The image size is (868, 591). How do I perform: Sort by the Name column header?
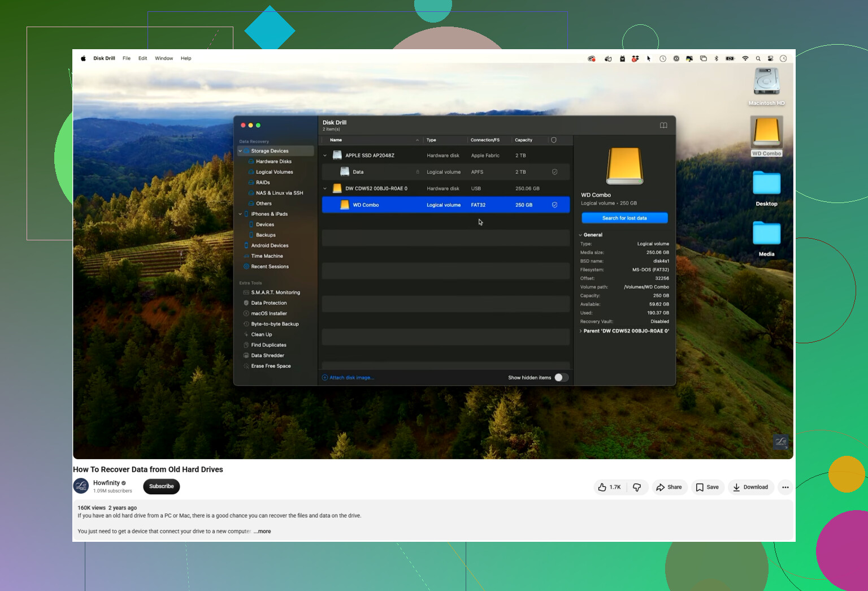[336, 140]
